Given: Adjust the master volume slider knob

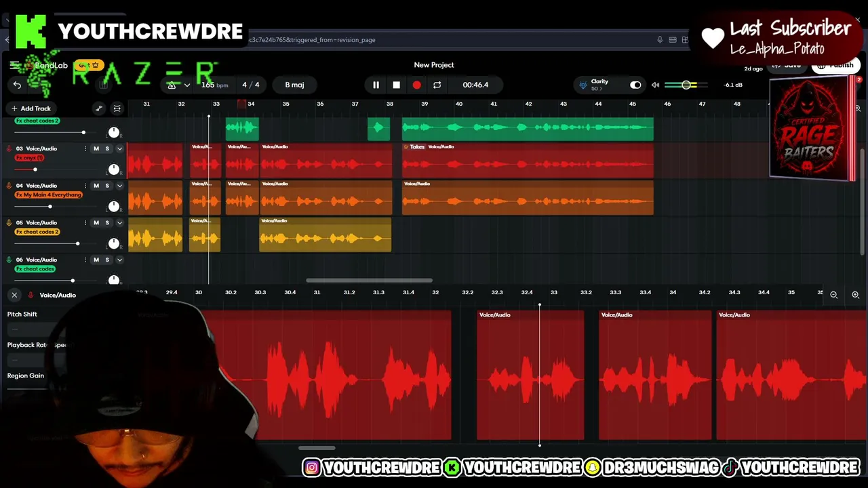Looking at the screenshot, I should click(686, 85).
